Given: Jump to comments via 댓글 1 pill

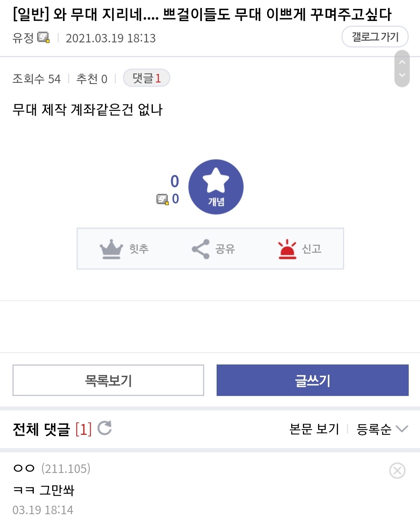Looking at the screenshot, I should pyautogui.click(x=147, y=78).
